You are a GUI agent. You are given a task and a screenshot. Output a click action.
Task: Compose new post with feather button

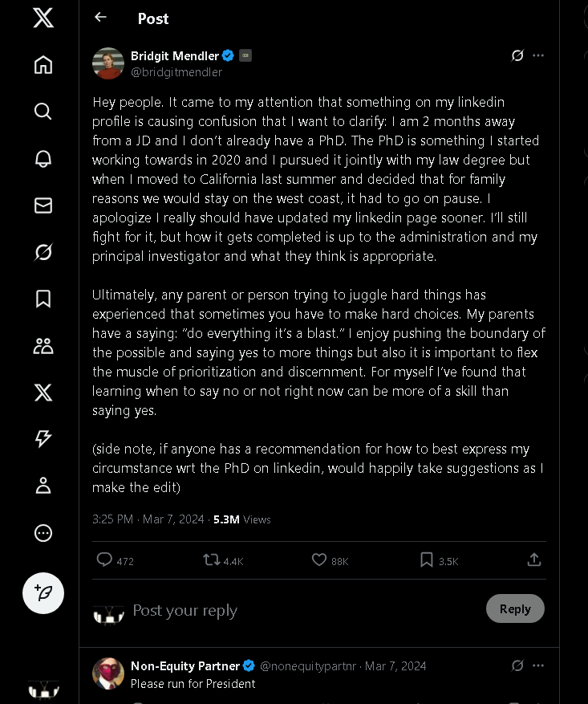point(43,593)
